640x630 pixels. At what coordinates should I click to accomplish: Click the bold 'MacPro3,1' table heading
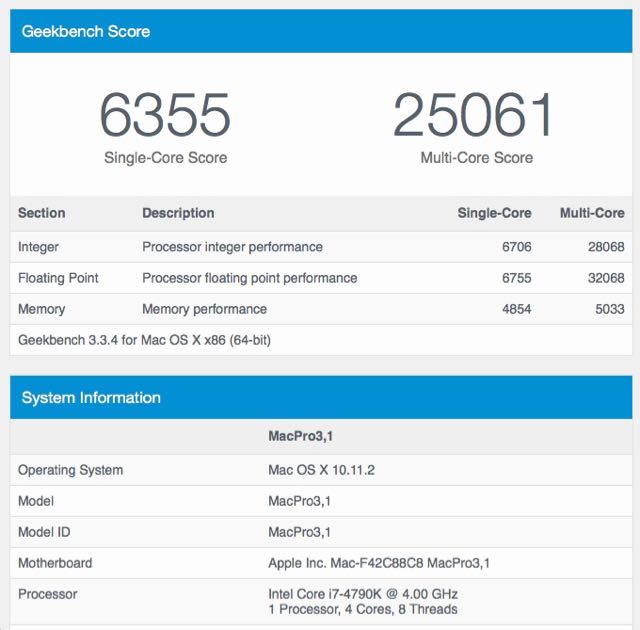point(300,436)
